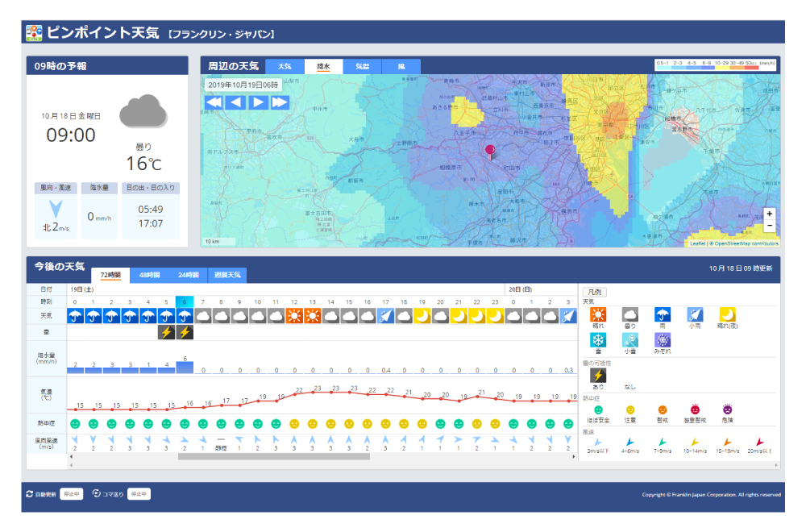806x532 pixels.
Task: Skip map animation to the last frame
Action: coord(280,102)
